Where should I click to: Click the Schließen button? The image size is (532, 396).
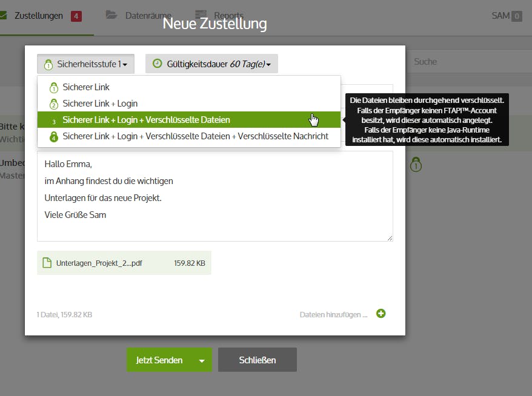pos(257,360)
